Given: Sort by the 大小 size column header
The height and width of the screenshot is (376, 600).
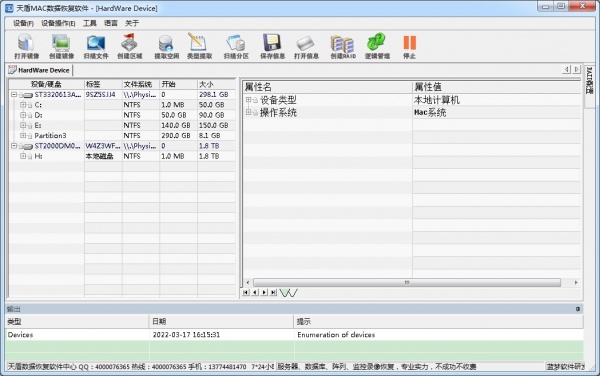Looking at the screenshot, I should (216, 84).
